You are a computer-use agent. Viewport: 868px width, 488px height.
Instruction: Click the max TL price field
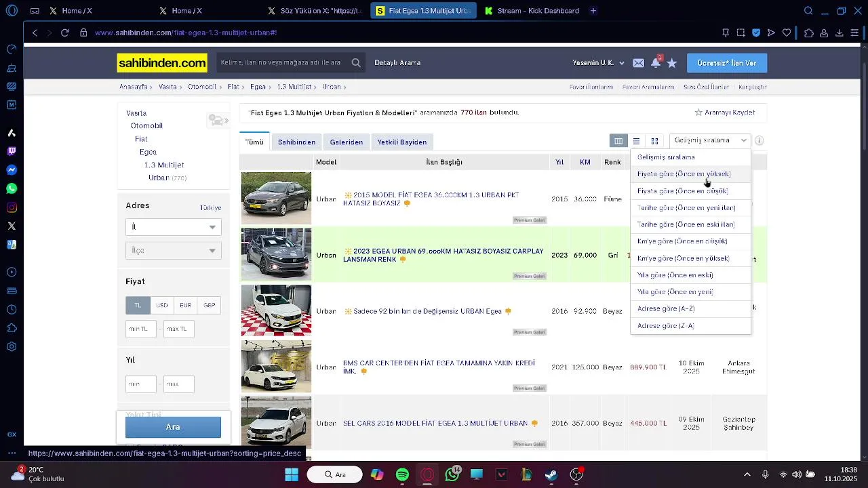pyautogui.click(x=179, y=329)
